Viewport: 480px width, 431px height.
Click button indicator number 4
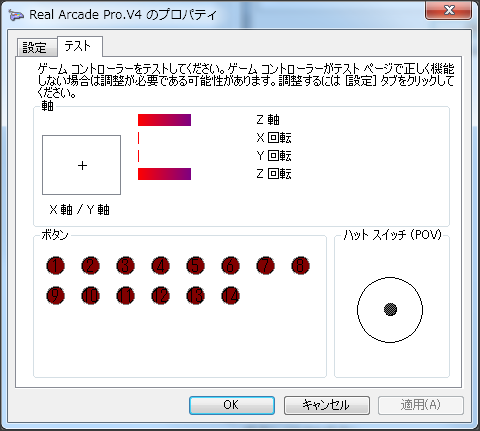click(x=160, y=266)
